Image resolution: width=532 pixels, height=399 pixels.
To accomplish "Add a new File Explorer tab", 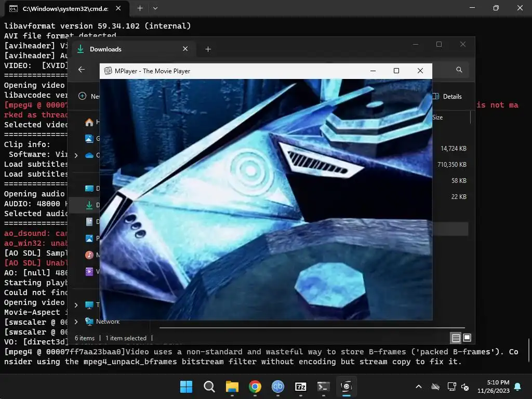I will 208,49.
